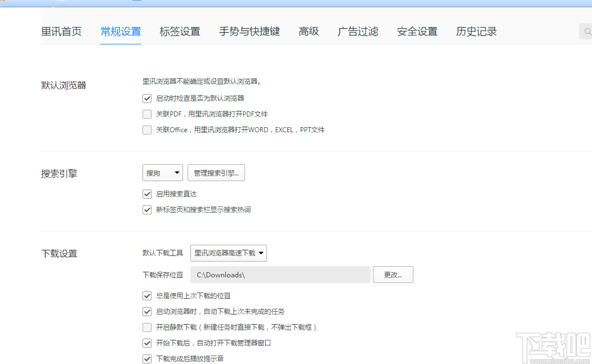Enable 开启静默下载 checkbox
The height and width of the screenshot is (364, 592).
coord(147,327)
